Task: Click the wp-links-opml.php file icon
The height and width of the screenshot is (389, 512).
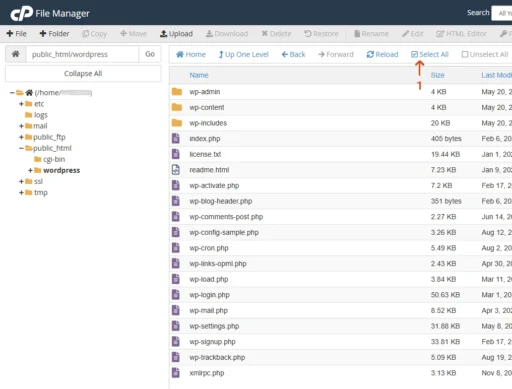Action: (176, 264)
